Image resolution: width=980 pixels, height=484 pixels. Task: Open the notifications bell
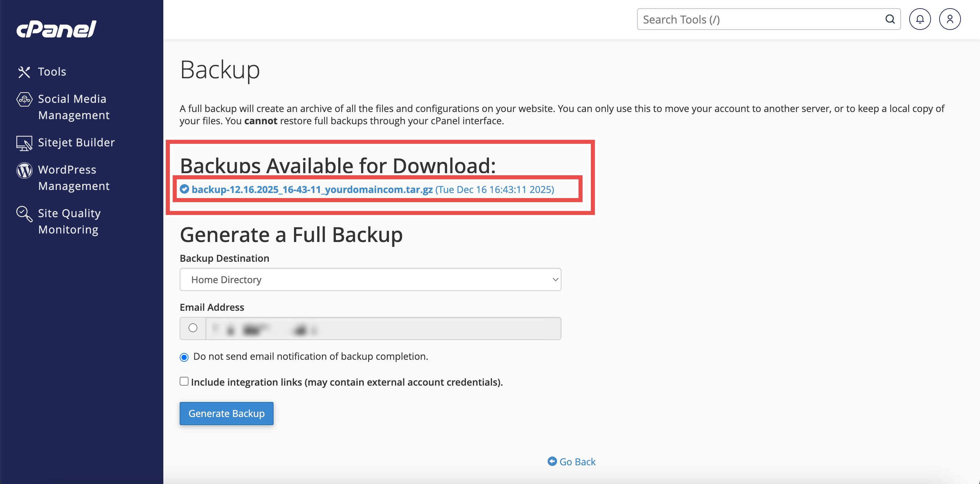(919, 19)
